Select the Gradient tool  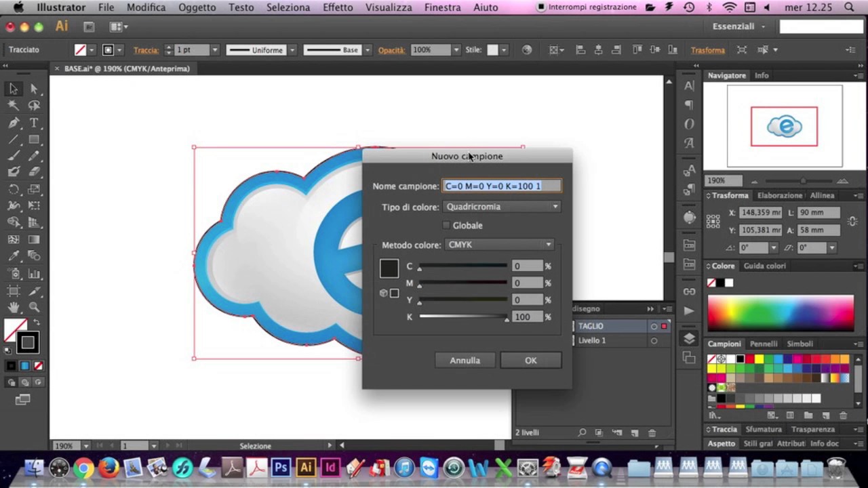coord(34,239)
